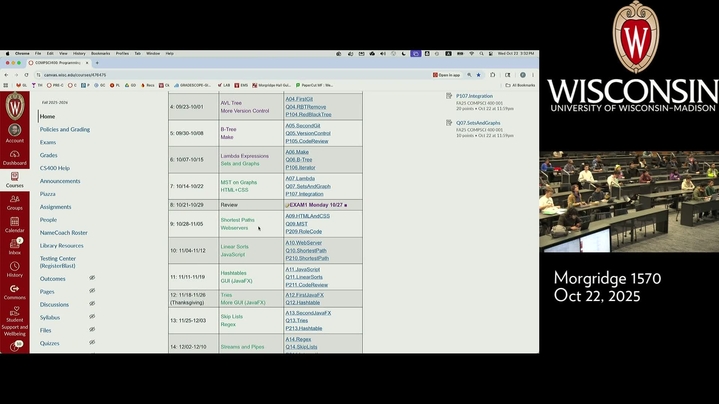The width and height of the screenshot is (719, 404).
Task: Open the P107.Integration to-do item
Action: click(474, 96)
